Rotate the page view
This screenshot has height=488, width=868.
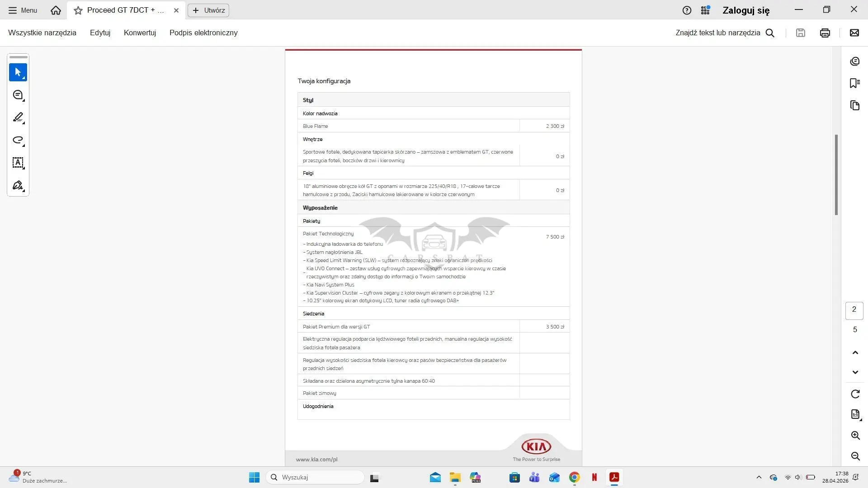[x=855, y=394]
